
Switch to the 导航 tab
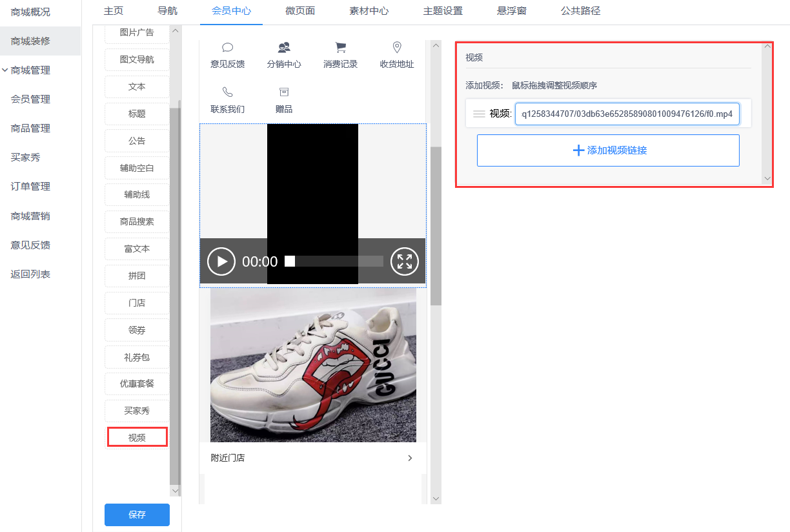point(168,11)
